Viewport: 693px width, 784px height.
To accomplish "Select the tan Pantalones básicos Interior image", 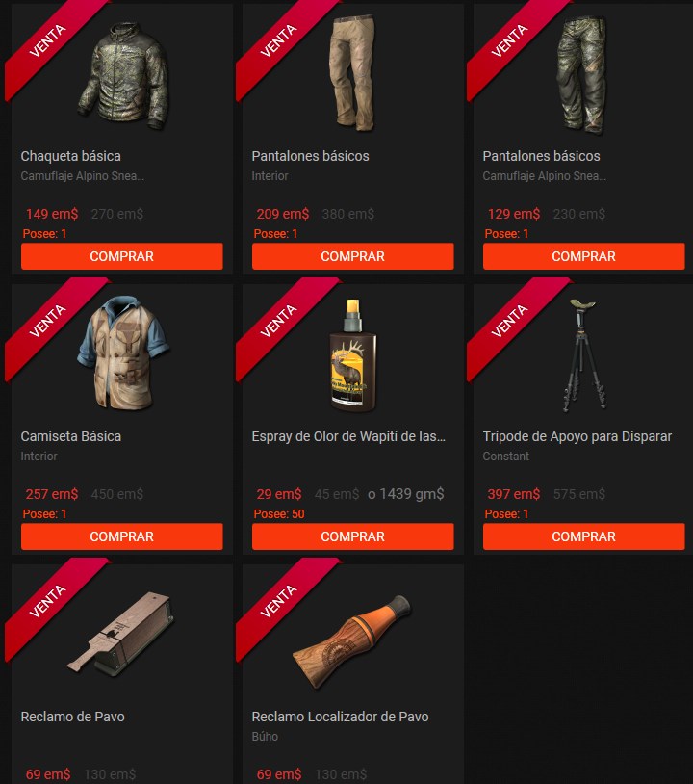I will pyautogui.click(x=352, y=73).
